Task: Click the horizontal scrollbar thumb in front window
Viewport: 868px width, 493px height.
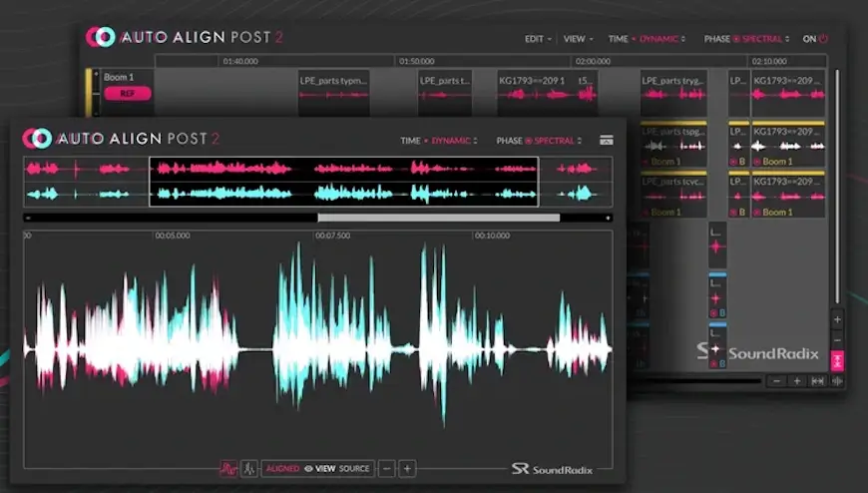Action: [x=438, y=219]
